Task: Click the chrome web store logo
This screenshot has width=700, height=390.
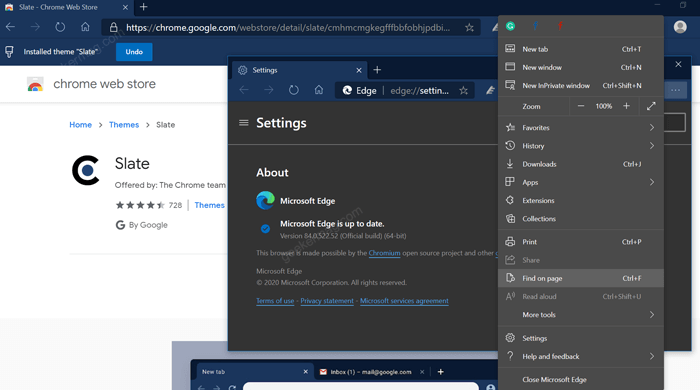Action: pos(35,84)
